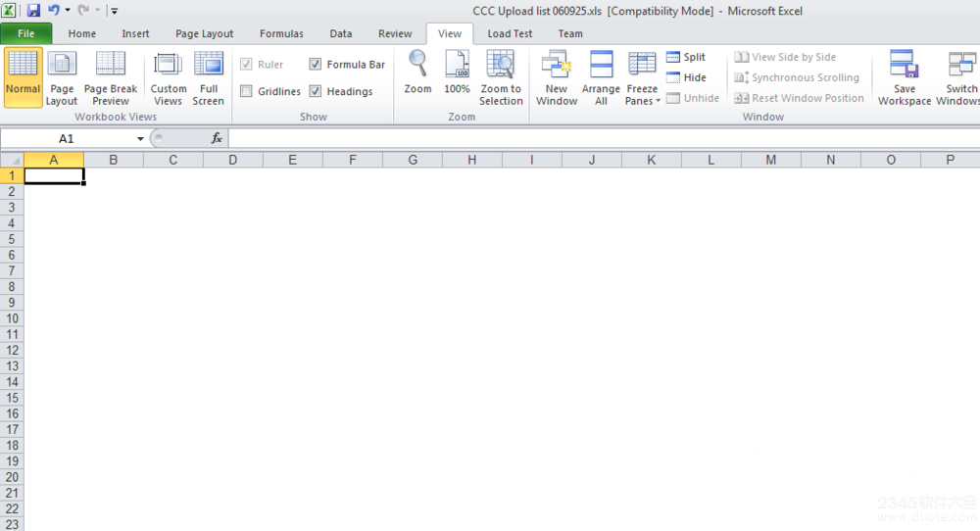The height and width of the screenshot is (531, 980).
Task: Select row 23 header
Action: pyautogui.click(x=12, y=524)
